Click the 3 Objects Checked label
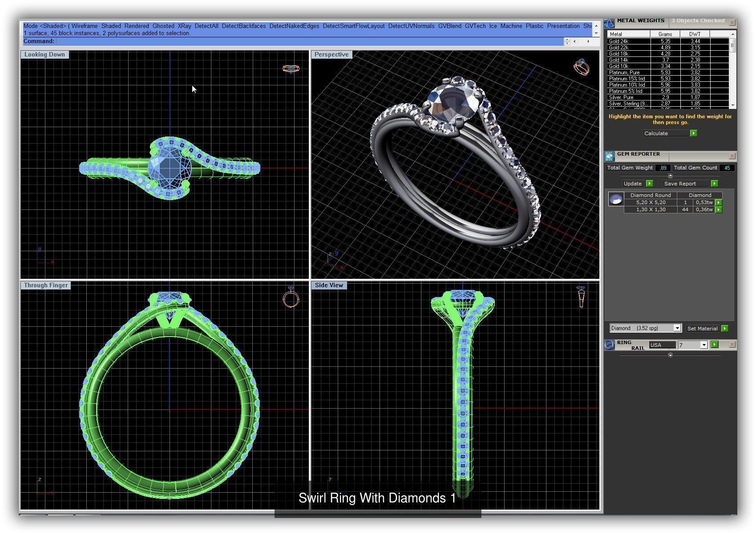This screenshot has width=756, height=534. 698,20
